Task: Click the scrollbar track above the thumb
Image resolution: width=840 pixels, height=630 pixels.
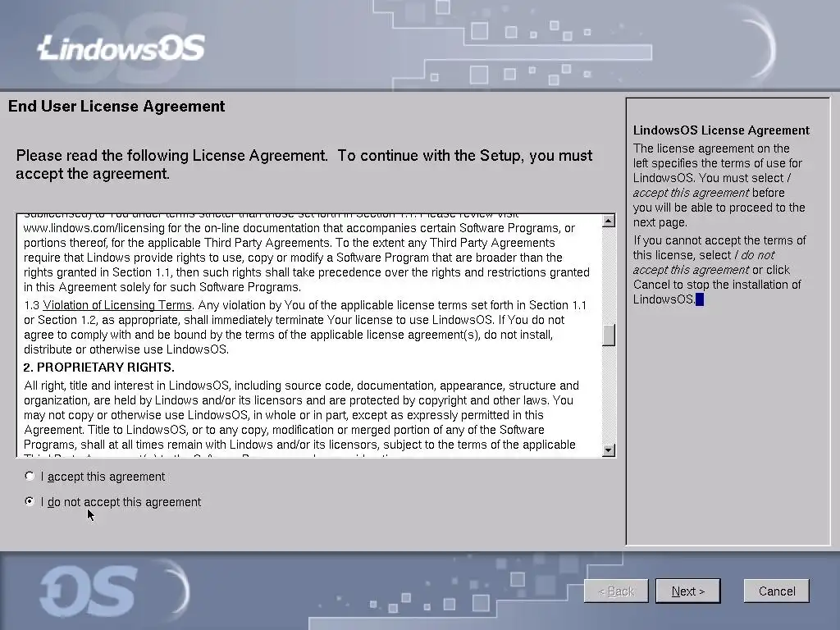Action: coord(609,276)
